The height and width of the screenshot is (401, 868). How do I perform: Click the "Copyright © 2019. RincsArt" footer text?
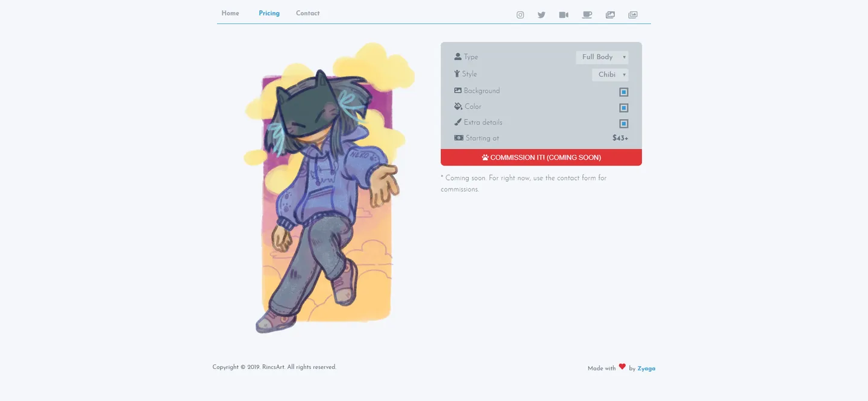274,367
